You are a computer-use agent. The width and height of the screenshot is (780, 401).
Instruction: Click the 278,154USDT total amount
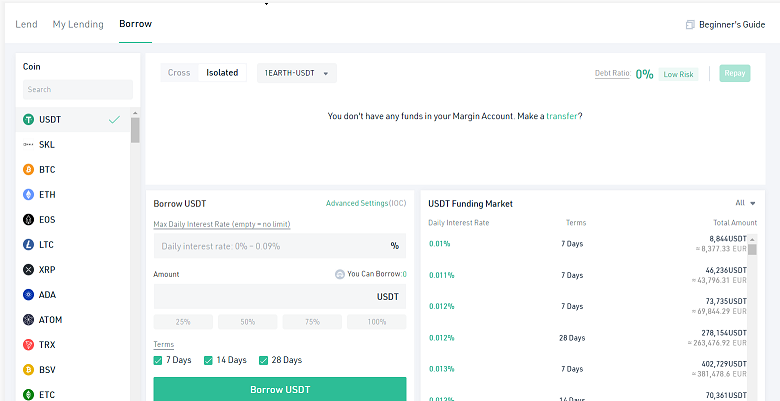click(x=724, y=332)
